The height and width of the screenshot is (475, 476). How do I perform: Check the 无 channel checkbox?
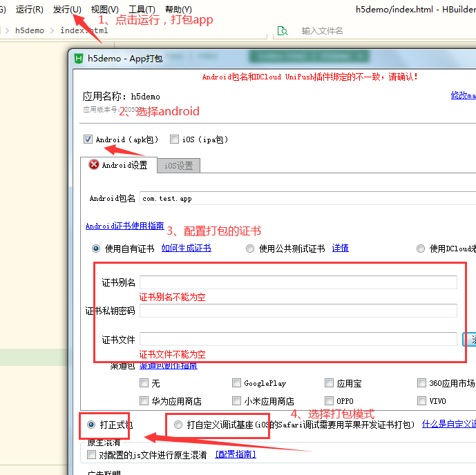144,382
